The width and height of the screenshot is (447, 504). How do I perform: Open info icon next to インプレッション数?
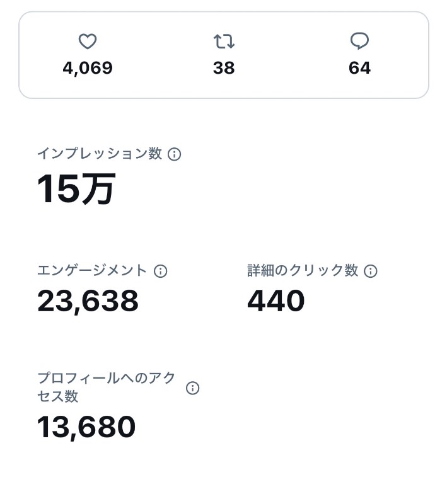pos(174,154)
